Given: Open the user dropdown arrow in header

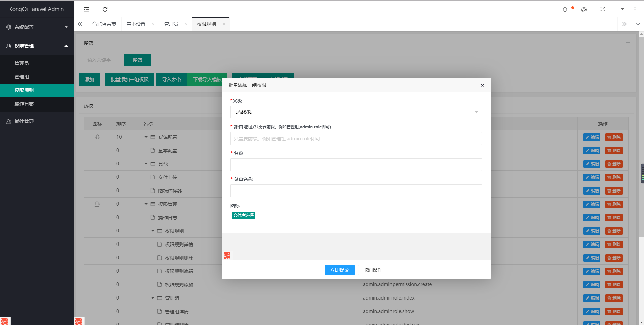Looking at the screenshot, I should coord(622,9).
